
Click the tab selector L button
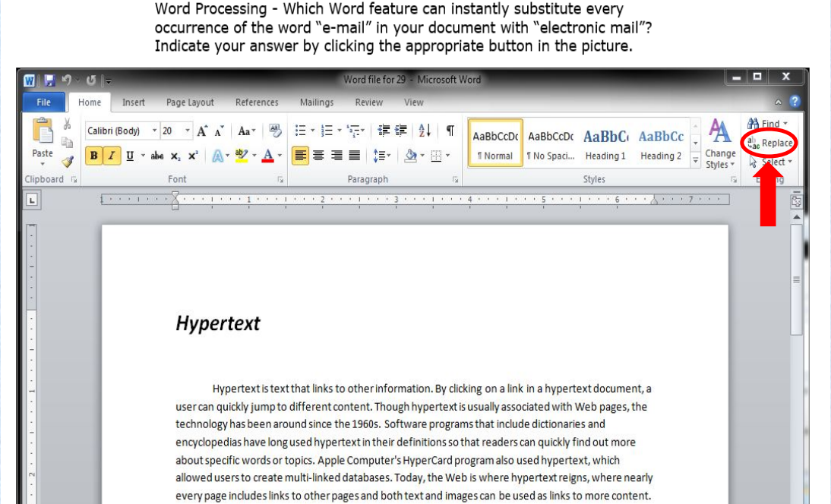pos(33,200)
